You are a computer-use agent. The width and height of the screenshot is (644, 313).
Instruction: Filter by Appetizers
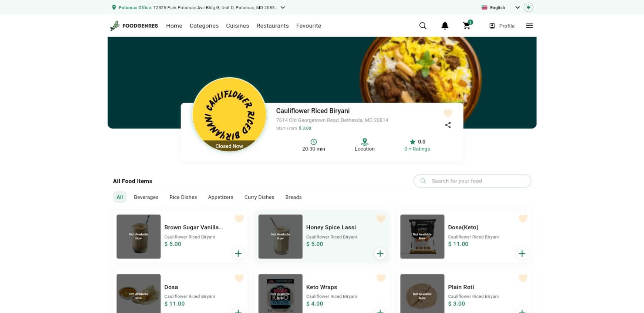pos(220,197)
